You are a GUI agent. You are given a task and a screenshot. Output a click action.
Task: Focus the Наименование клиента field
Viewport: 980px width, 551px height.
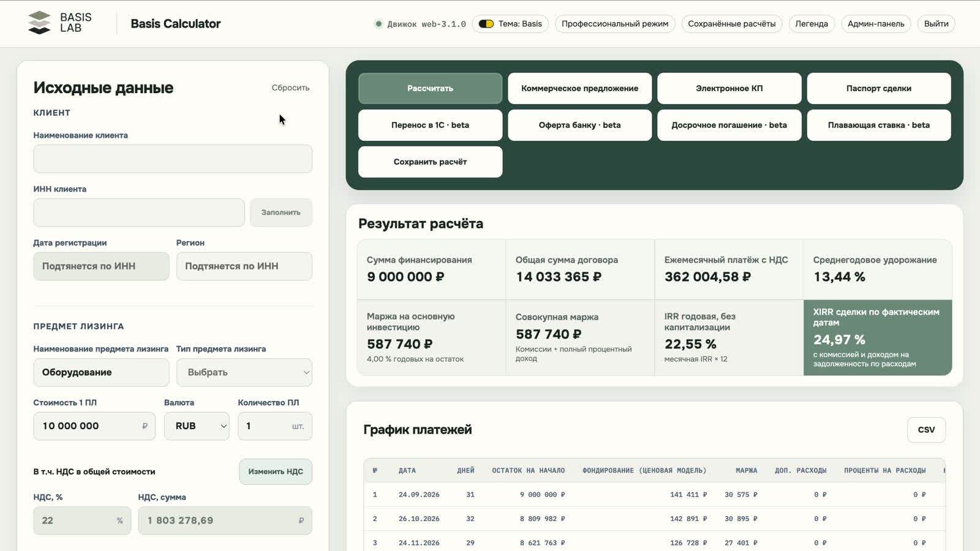173,159
